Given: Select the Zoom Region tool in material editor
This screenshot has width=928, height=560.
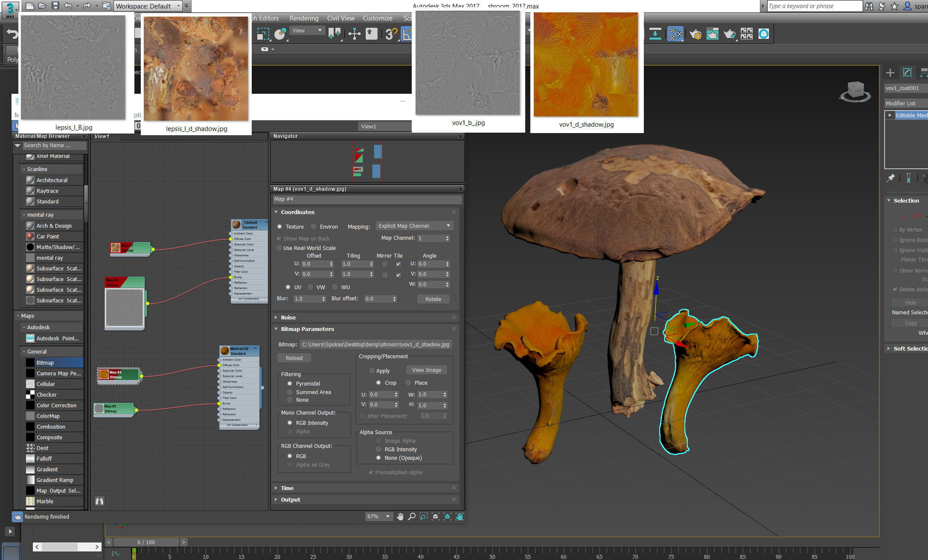Looking at the screenshot, I should [423, 516].
